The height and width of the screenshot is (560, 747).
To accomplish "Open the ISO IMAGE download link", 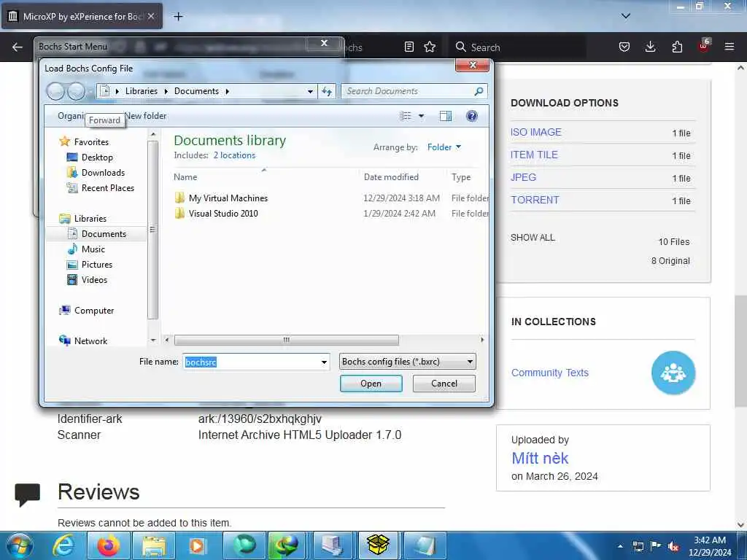I will (x=536, y=133).
